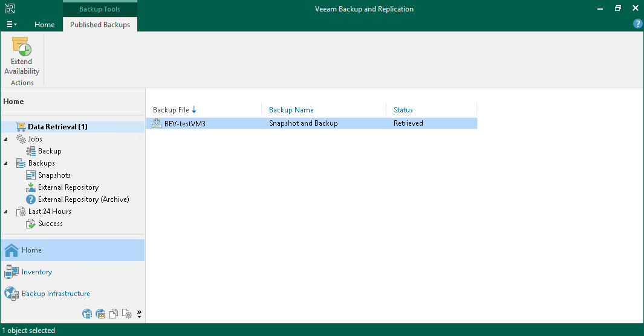The width and height of the screenshot is (644, 336).
Task: Collapse the Jobs tree node
Action: 6,139
